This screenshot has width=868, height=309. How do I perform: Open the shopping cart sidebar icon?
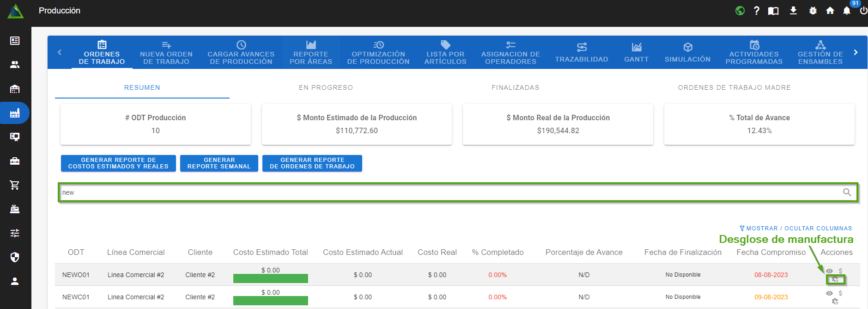15,185
